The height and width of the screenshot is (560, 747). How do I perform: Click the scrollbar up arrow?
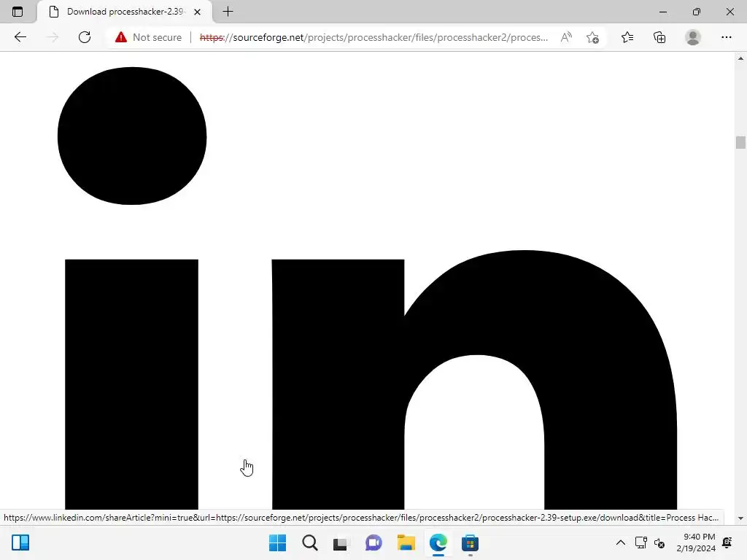coord(740,58)
